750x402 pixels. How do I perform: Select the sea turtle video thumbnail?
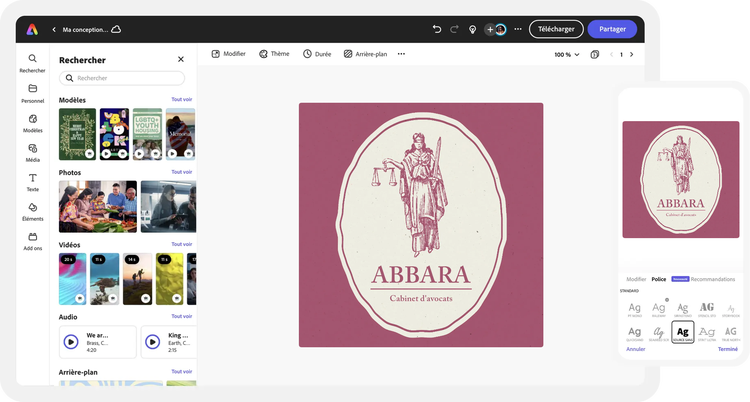105,279
